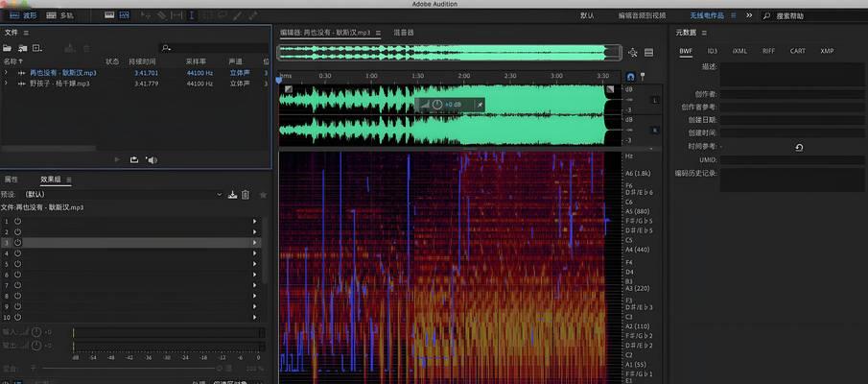The image size is (868, 384).
Task: Switch to Multitrack (多轨) view
Action: [x=60, y=15]
